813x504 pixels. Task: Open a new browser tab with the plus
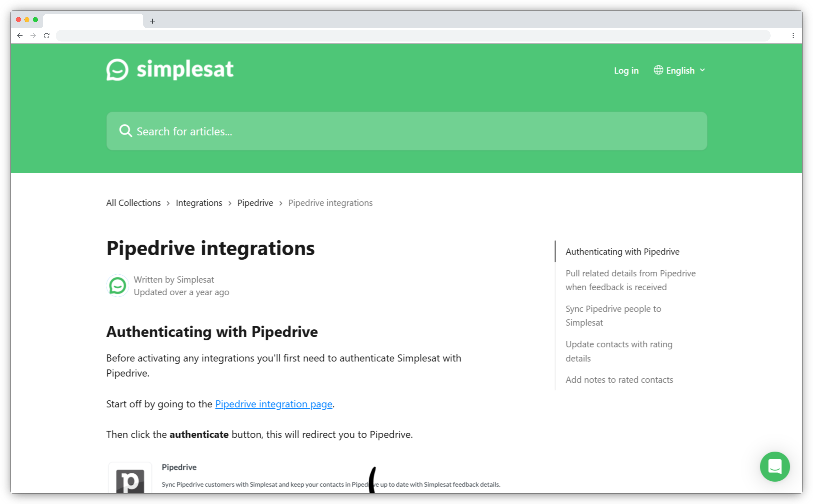[153, 21]
